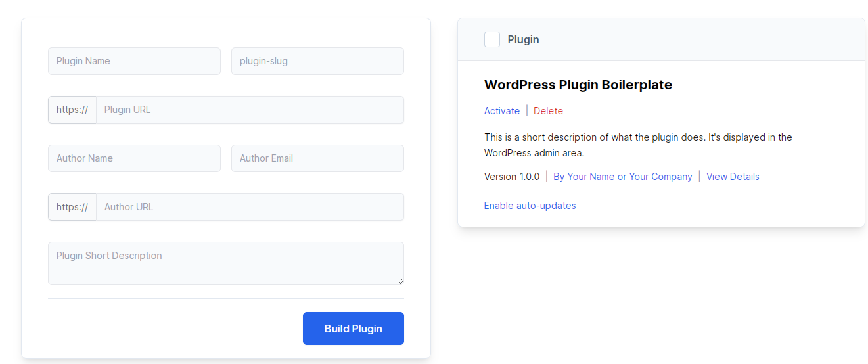Click the Version 1.0.0 text
Viewport: 868px width, 364px height.
pyautogui.click(x=512, y=177)
